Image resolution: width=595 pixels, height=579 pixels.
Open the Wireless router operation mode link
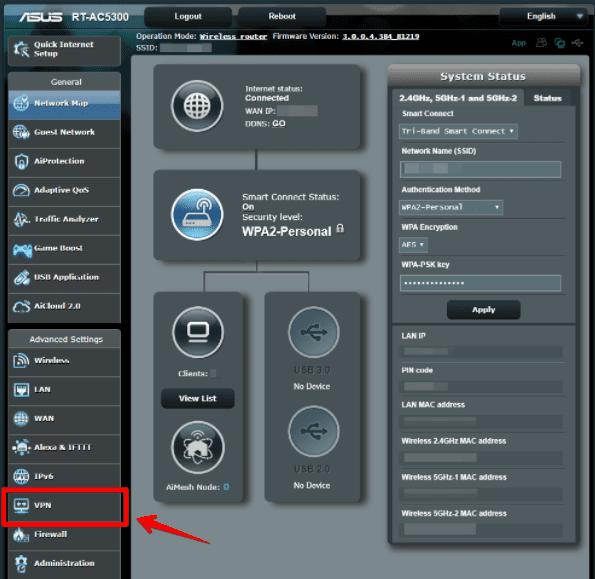[x=233, y=36]
